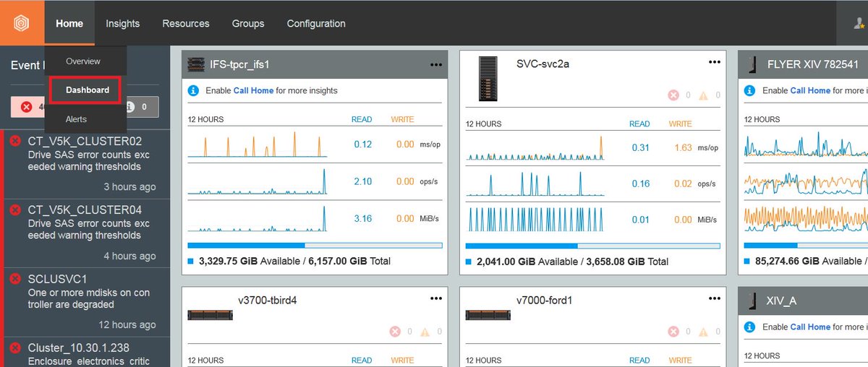Click IFS-tpcr_ifs1 response time chart
Image resolution: width=868 pixels, height=367 pixels.
258,144
